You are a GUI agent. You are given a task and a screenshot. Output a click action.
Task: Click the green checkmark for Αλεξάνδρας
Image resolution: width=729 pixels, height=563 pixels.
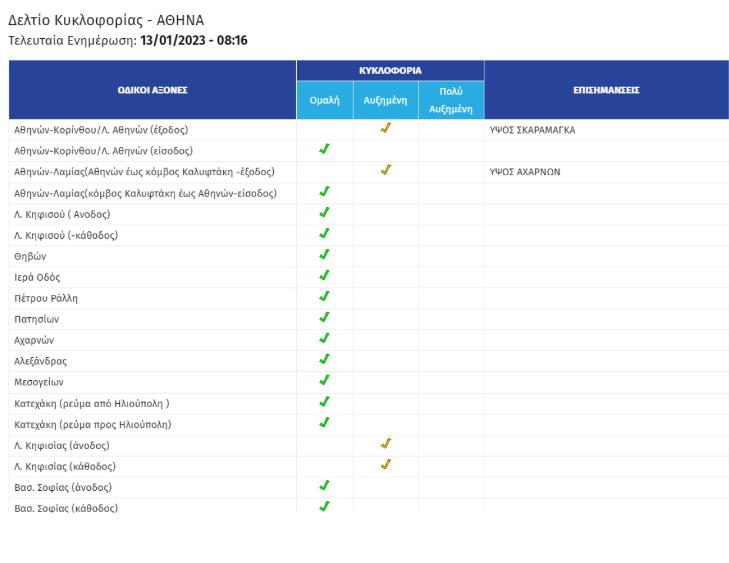pyautogui.click(x=324, y=359)
